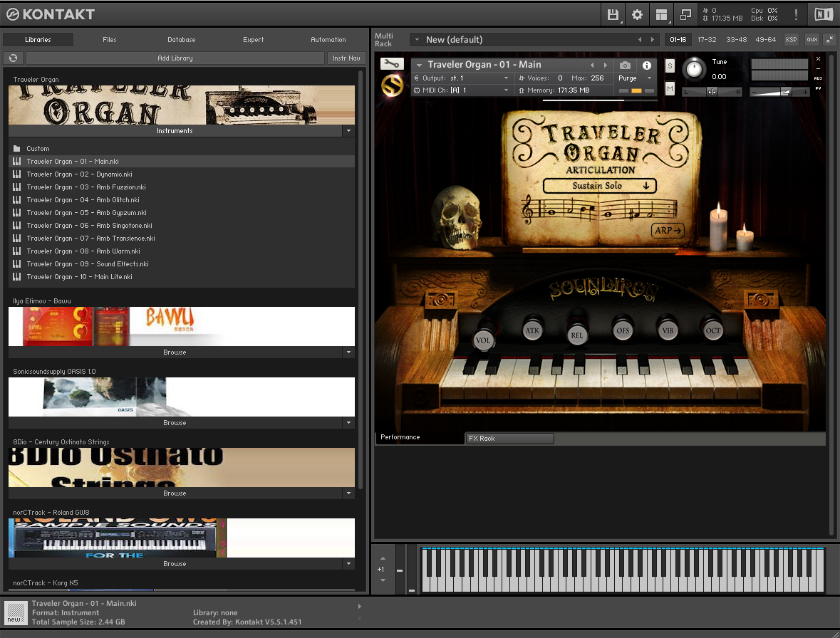Screen dimensions: 840x638
Task: Open the Output st. 1 dropdown
Action: coord(462,78)
